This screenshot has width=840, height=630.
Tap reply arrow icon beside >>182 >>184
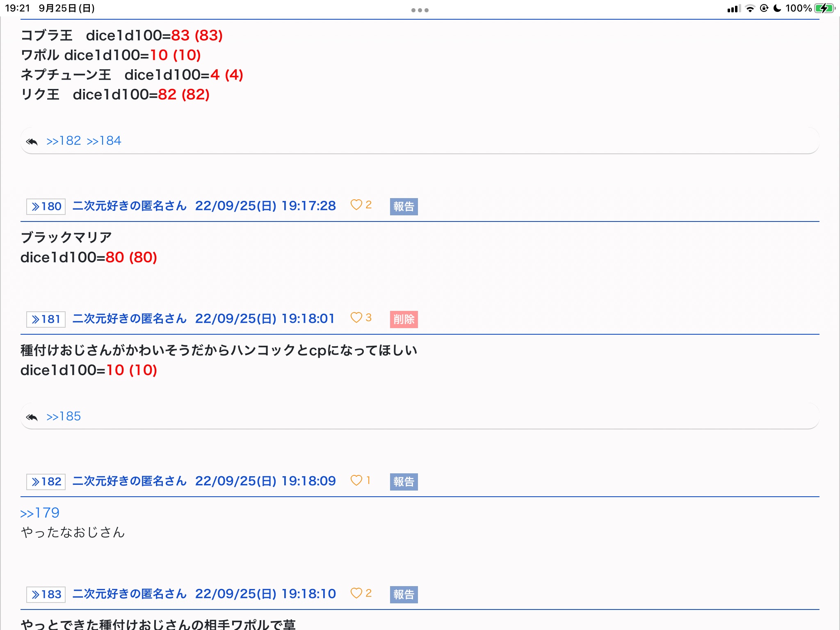click(x=32, y=142)
